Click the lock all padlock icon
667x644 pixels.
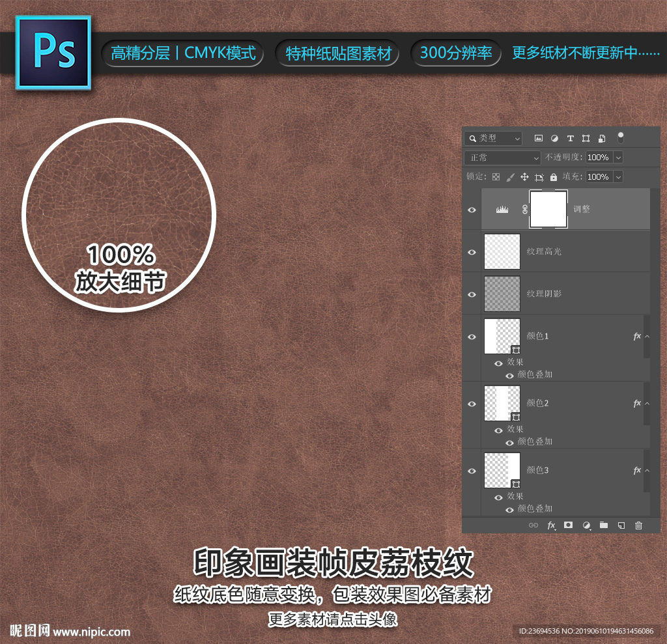[x=554, y=177]
